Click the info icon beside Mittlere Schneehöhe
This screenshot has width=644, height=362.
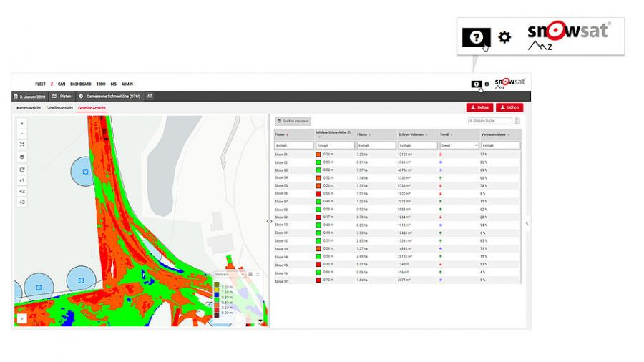(x=348, y=132)
